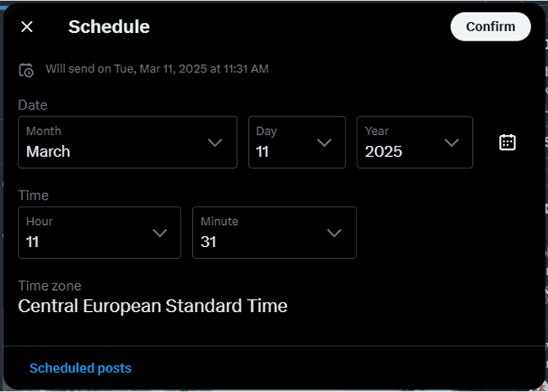Open the calendar date picker icon
Screen dimensions: 548x392
tap(507, 142)
